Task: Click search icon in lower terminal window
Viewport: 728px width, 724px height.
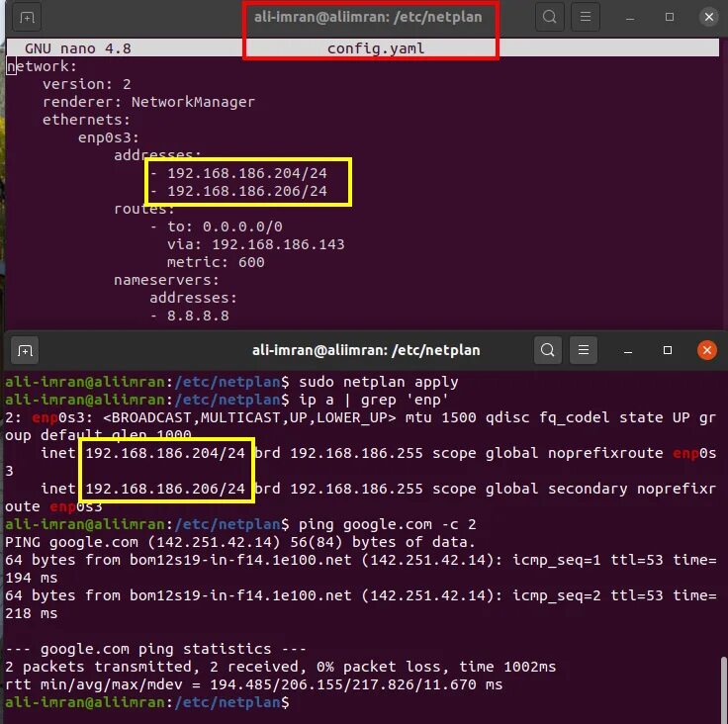Action: click(x=548, y=350)
